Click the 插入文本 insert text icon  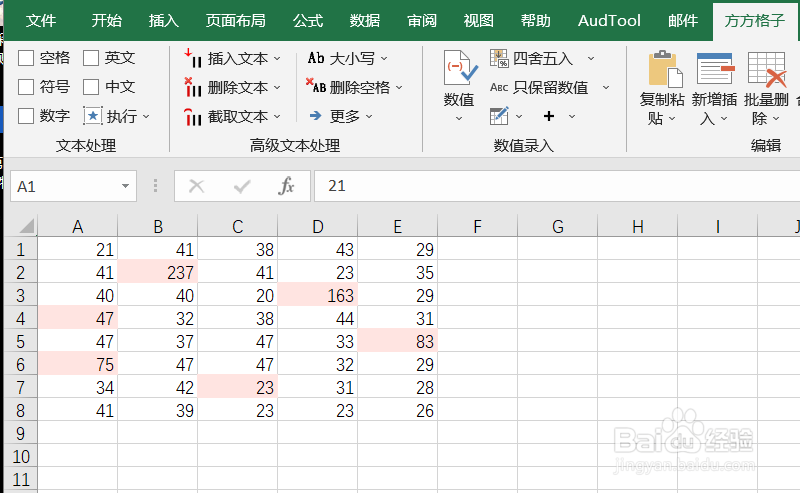[x=193, y=58]
